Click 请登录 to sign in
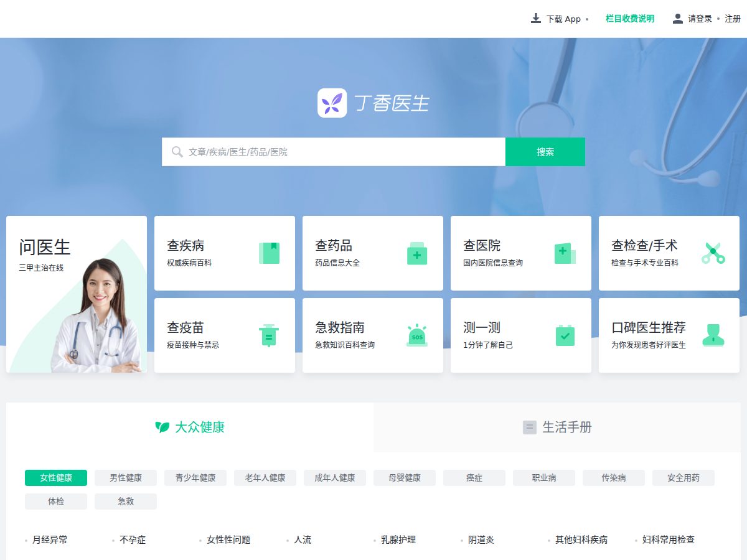747x560 pixels. pyautogui.click(x=700, y=19)
